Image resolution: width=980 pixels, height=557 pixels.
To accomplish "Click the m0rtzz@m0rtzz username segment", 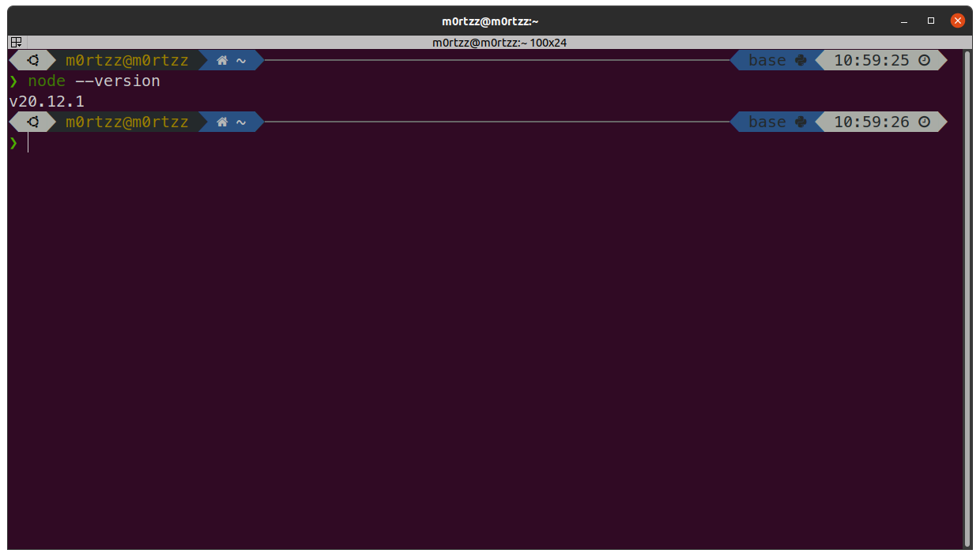I will point(126,59).
